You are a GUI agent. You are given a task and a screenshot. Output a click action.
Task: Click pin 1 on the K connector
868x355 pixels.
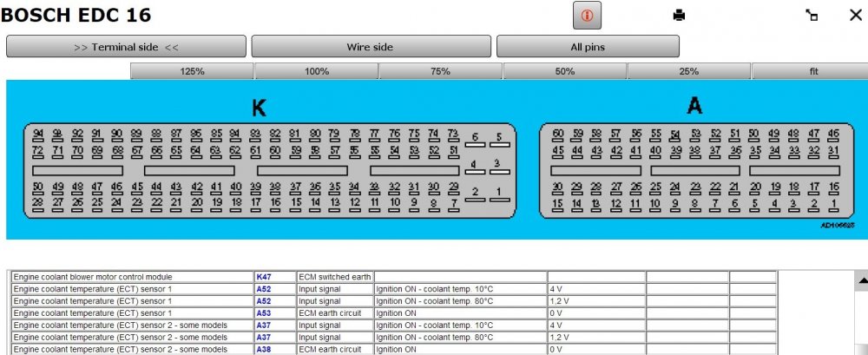499,194
